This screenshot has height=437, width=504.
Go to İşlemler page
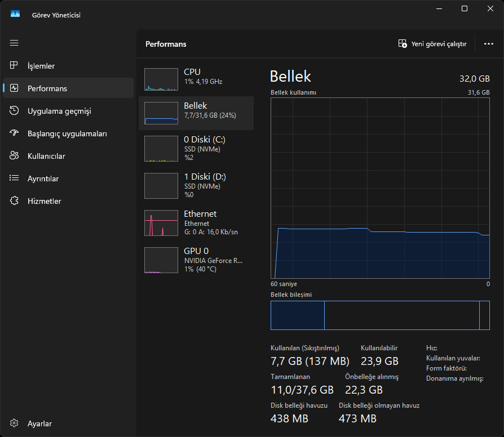click(x=68, y=66)
